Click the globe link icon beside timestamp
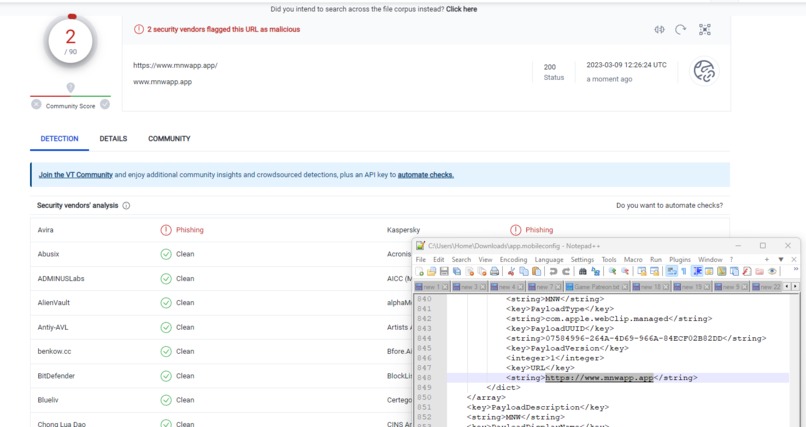 coord(704,71)
